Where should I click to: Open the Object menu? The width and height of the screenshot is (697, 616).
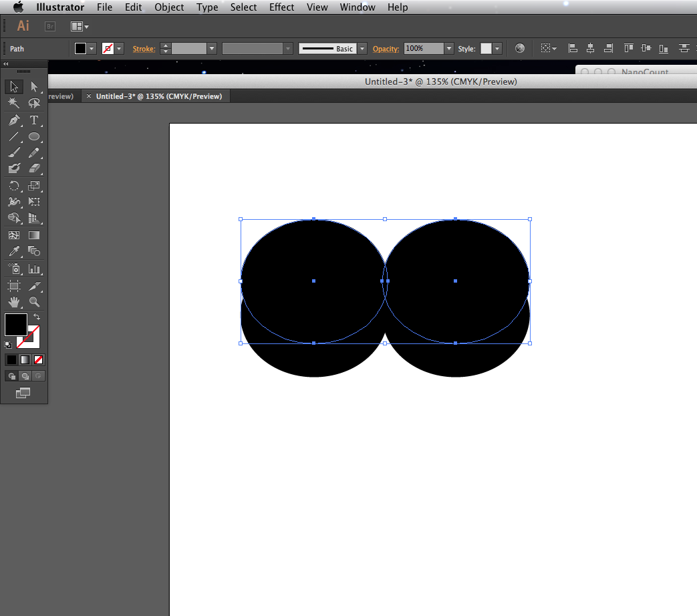click(x=169, y=7)
